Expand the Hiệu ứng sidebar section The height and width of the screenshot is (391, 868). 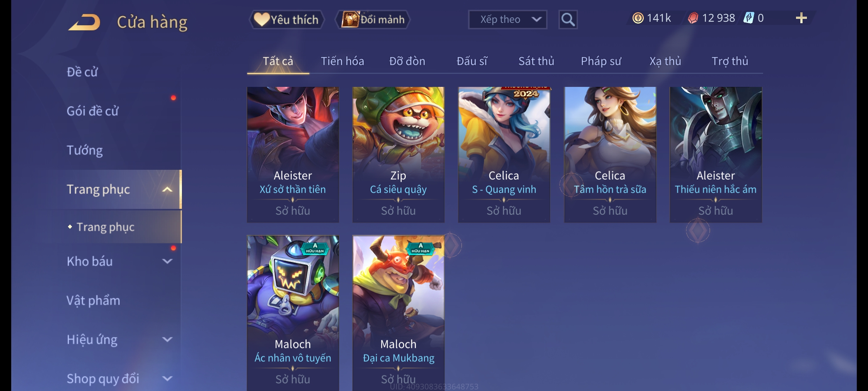pyautogui.click(x=167, y=339)
